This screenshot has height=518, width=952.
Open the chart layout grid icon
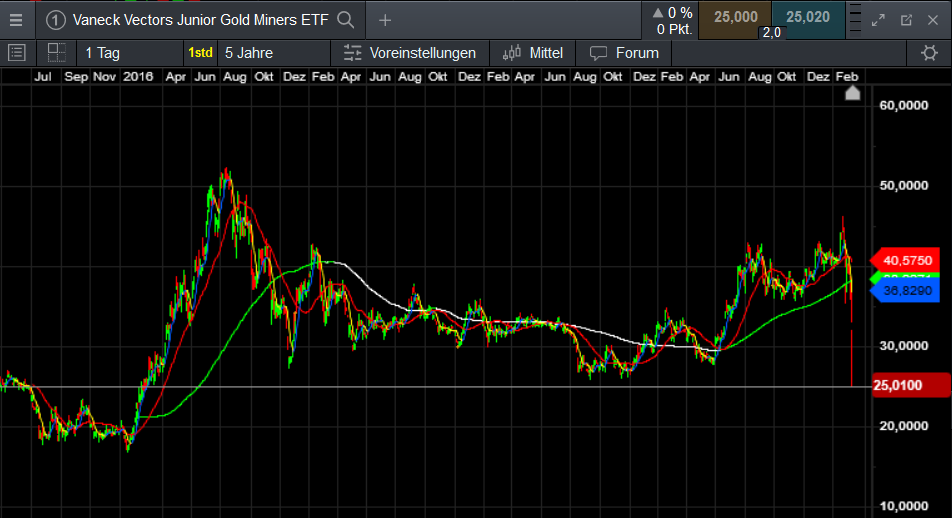pos(56,53)
